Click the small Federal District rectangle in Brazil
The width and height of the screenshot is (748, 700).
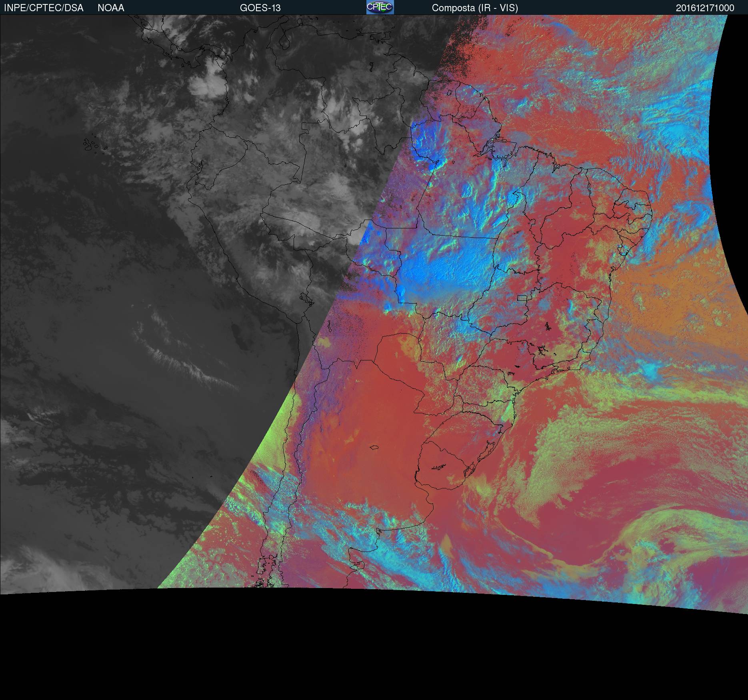click(522, 298)
